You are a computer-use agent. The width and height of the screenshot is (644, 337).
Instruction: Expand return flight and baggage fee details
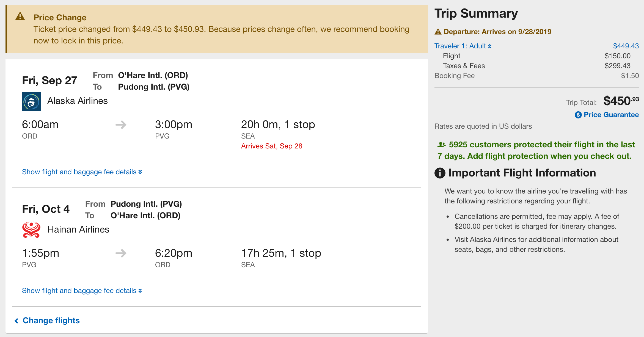point(82,291)
